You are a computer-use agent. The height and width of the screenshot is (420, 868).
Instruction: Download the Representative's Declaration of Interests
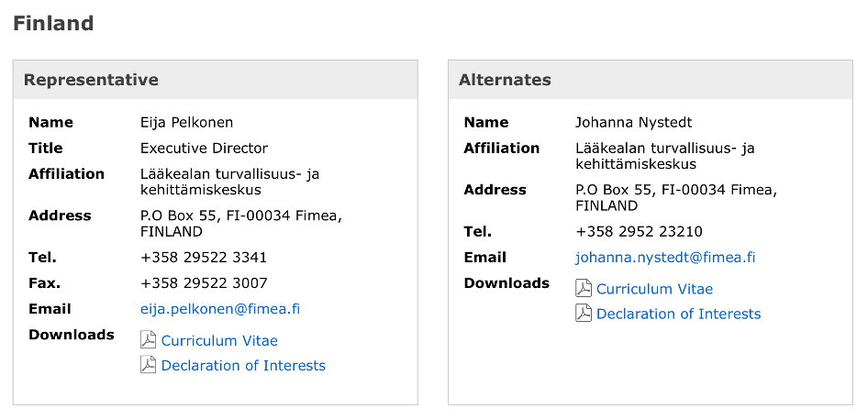243,366
